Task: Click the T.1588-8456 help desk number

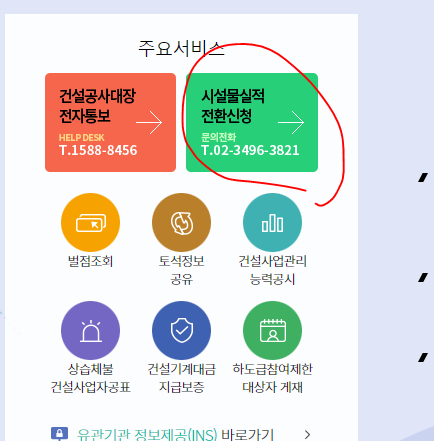Action: point(98,150)
